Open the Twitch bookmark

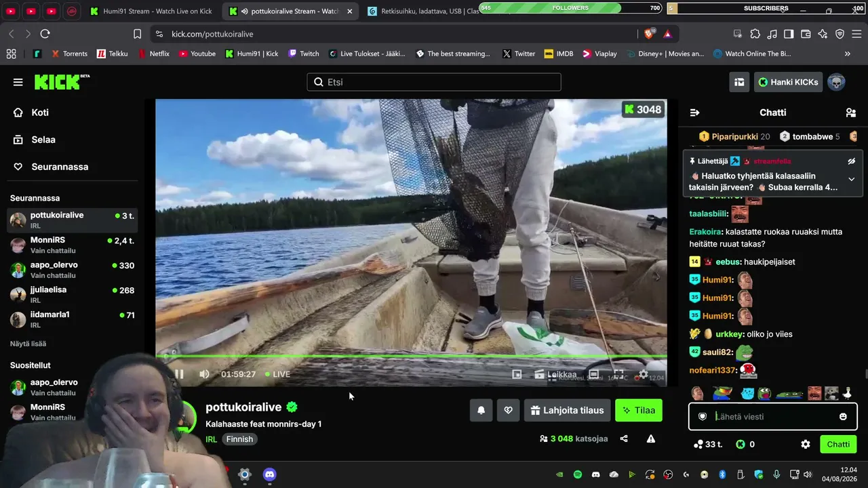303,54
